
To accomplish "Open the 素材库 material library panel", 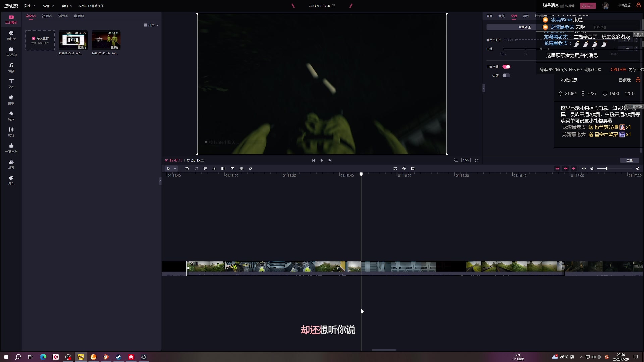I will [11, 36].
